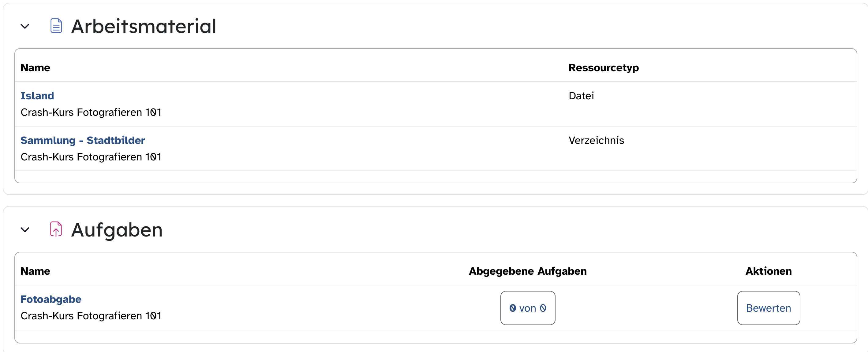
Task: Click the course name text below Fotoabgabe
Action: 91,316
